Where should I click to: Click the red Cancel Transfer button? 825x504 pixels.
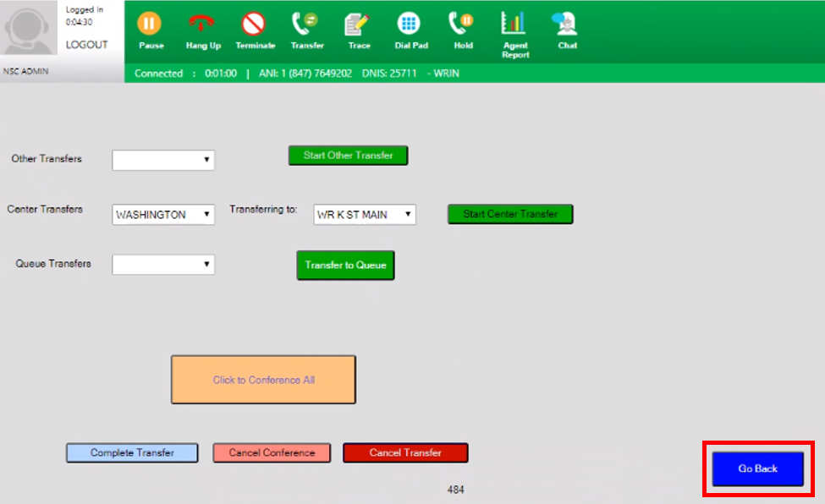tap(405, 453)
